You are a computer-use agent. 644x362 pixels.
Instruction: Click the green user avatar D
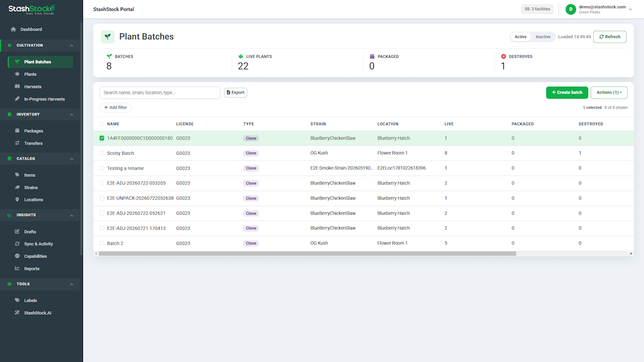click(x=571, y=9)
